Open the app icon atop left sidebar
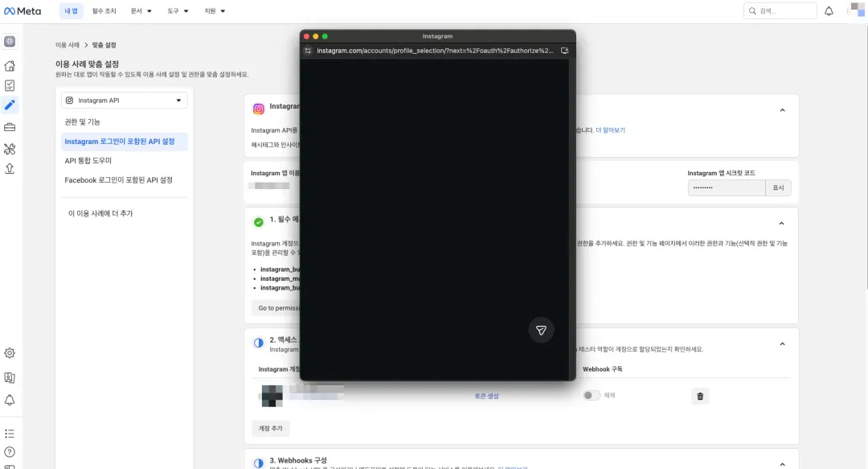Image resolution: width=868 pixels, height=469 pixels. (x=10, y=42)
